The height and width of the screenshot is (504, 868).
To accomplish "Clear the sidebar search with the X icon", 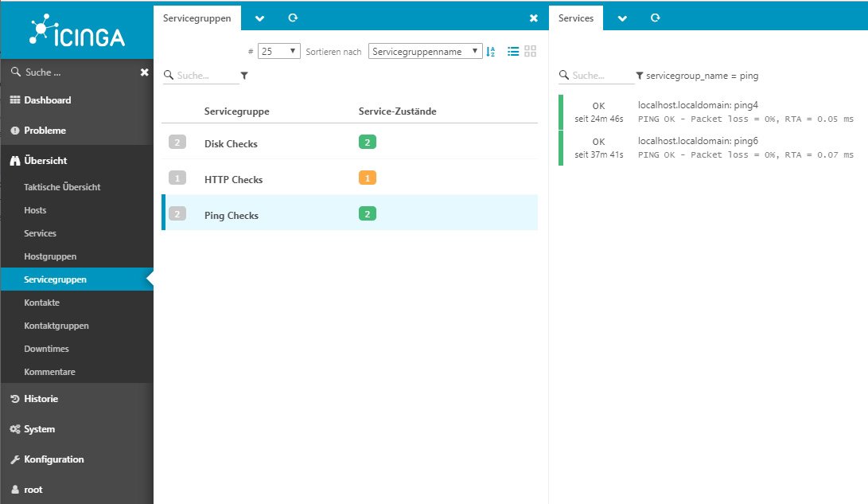I will (x=144, y=72).
